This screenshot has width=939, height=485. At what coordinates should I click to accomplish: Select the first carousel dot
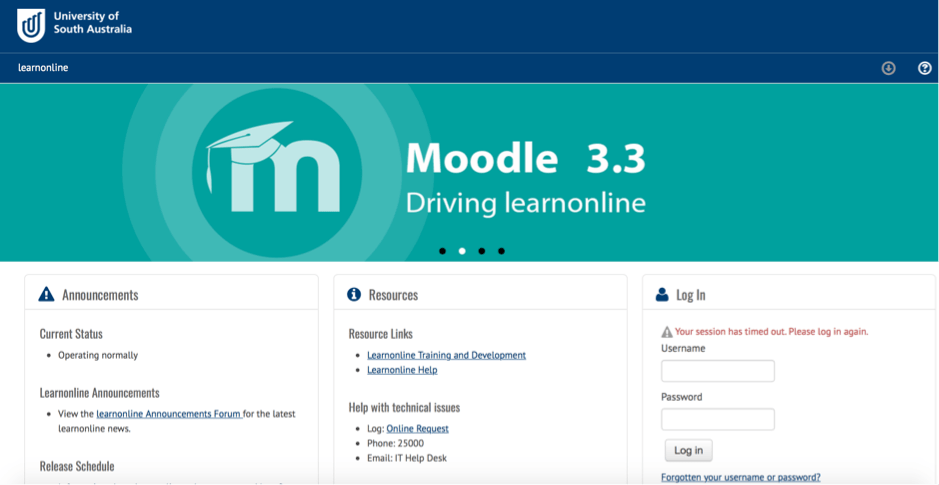(443, 251)
